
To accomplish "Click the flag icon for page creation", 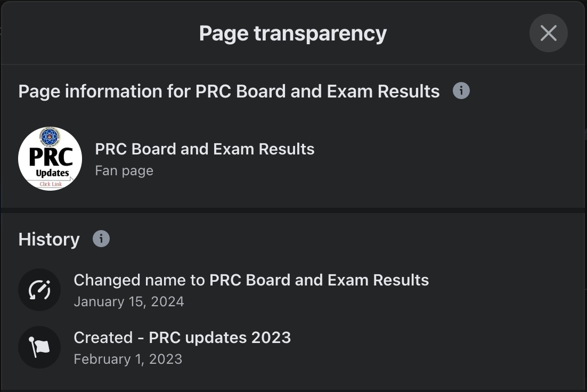I will 39,347.
